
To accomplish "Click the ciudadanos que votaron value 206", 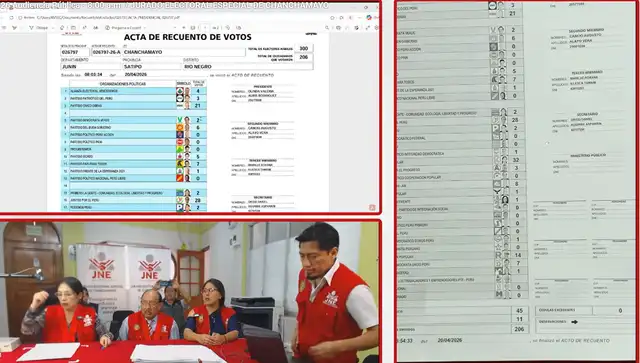I will (x=304, y=58).
